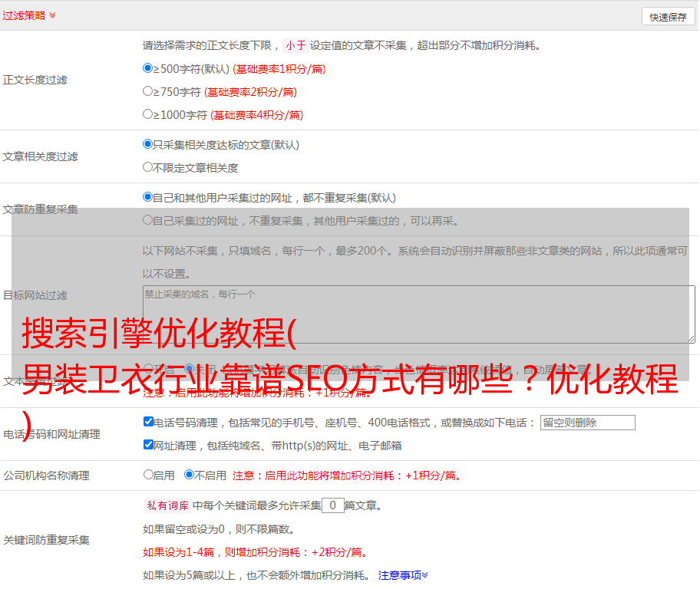The width and height of the screenshot is (700, 589).
Task: Click the 留空则删除 replacement phone field
Action: (x=587, y=423)
